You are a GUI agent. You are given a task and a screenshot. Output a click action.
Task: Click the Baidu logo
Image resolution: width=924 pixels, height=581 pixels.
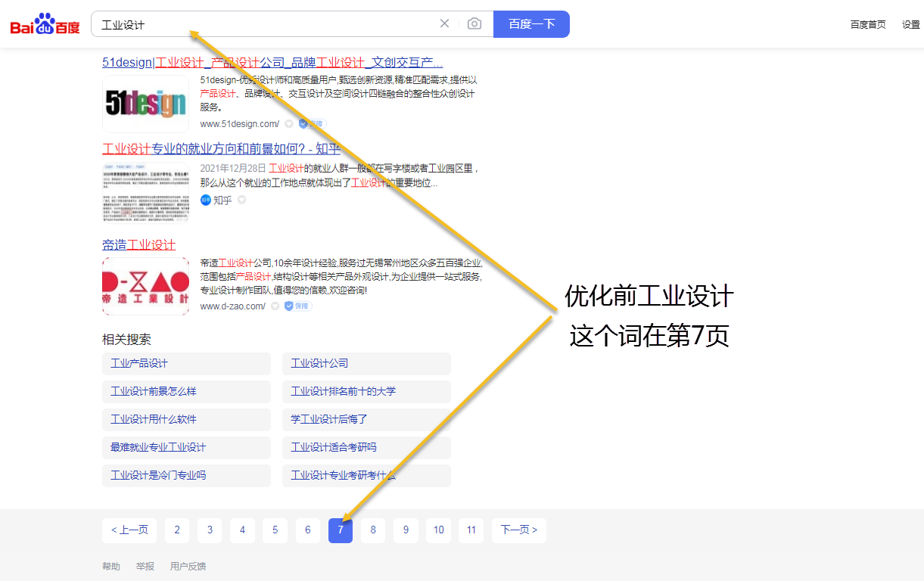point(45,24)
